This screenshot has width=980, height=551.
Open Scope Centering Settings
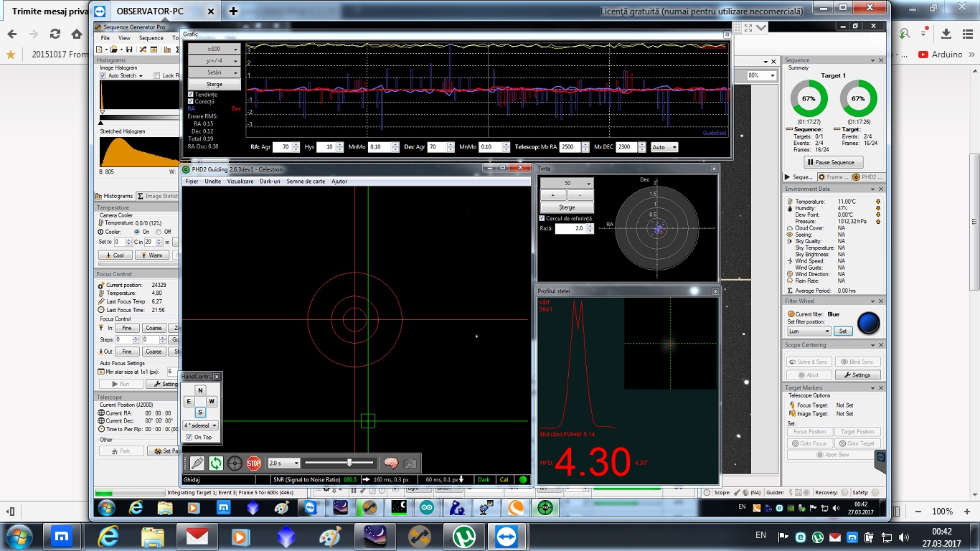pyautogui.click(x=857, y=375)
